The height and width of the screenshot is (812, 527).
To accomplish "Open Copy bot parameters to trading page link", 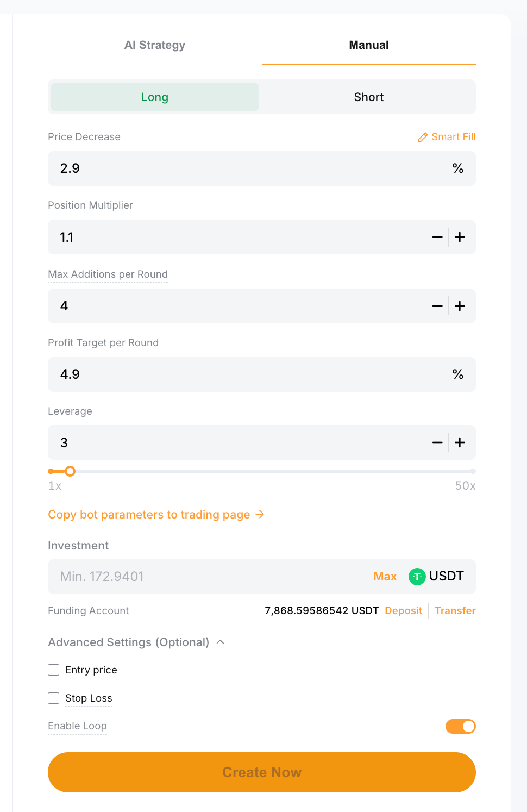I will (156, 514).
